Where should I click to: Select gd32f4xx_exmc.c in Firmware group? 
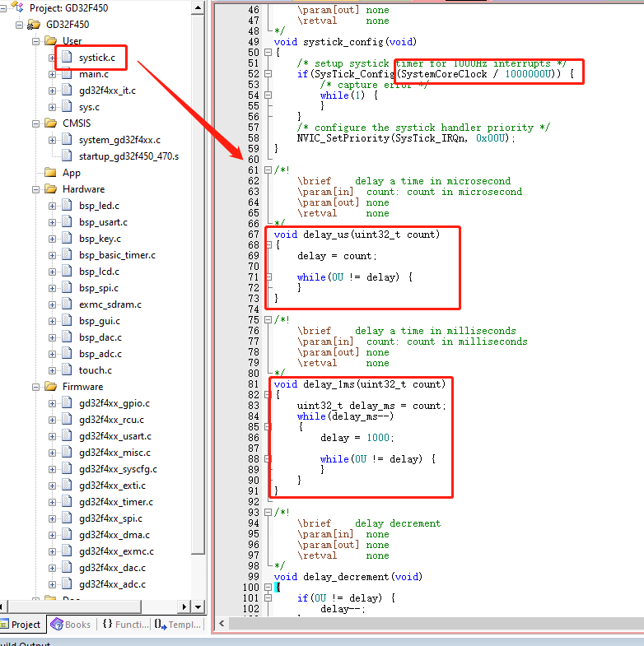click(116, 551)
